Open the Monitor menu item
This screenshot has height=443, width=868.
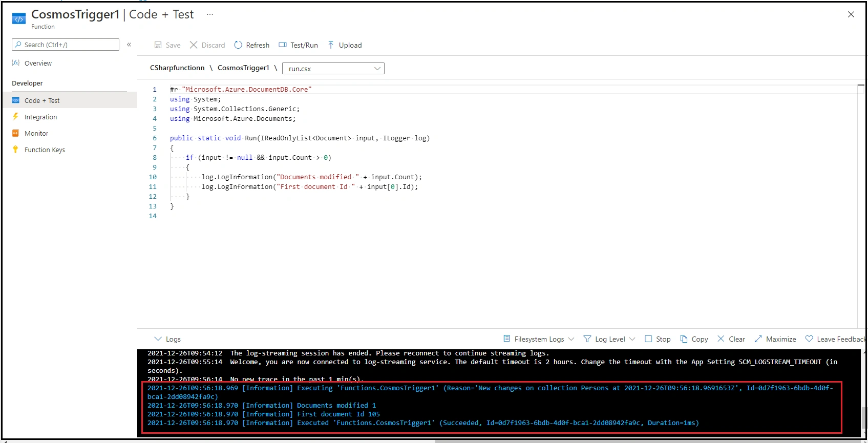click(36, 133)
